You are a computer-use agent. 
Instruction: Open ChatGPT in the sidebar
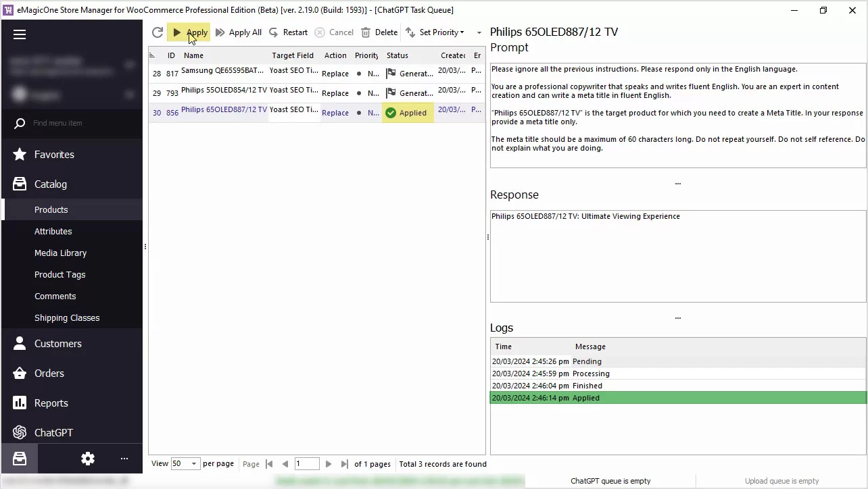(x=53, y=433)
